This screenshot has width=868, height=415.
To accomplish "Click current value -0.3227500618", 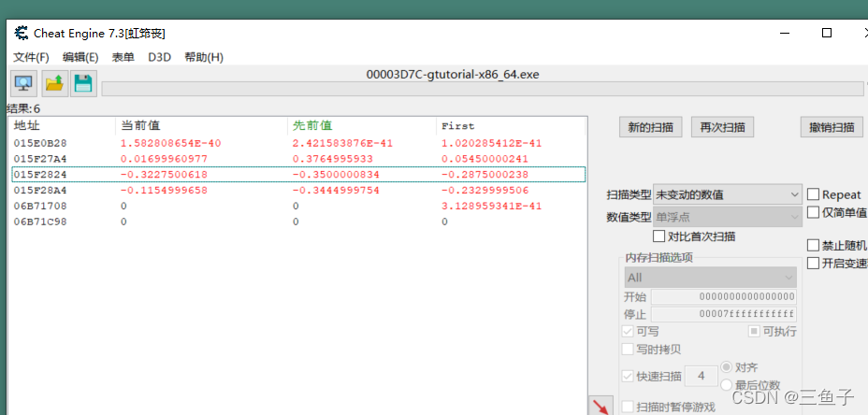I will pyautogui.click(x=164, y=174).
